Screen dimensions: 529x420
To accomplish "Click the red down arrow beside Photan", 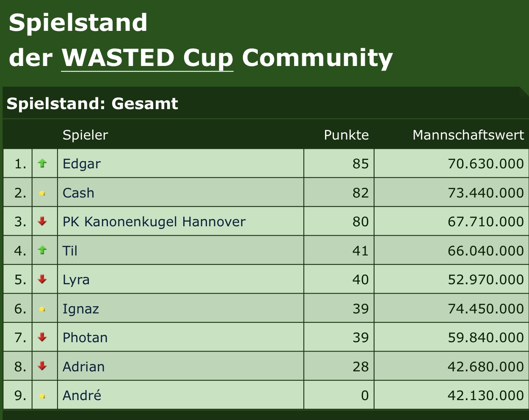I will point(42,337).
